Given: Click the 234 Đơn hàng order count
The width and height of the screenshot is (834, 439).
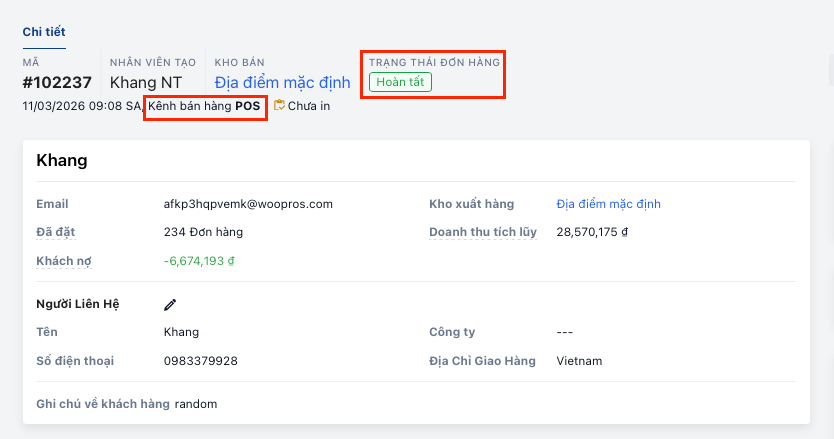Looking at the screenshot, I should click(x=203, y=232).
